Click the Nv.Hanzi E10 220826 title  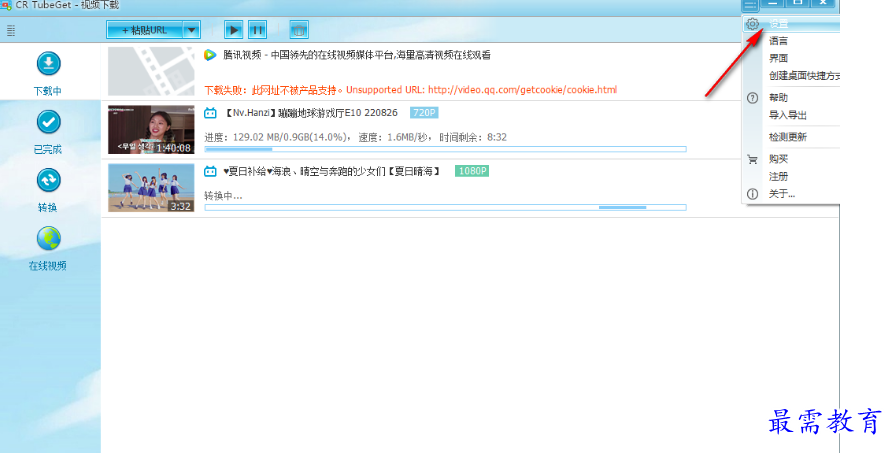[311, 113]
